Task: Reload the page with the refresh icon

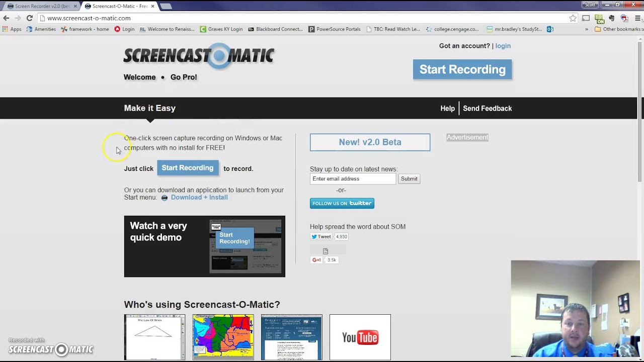Action: pyautogui.click(x=30, y=18)
